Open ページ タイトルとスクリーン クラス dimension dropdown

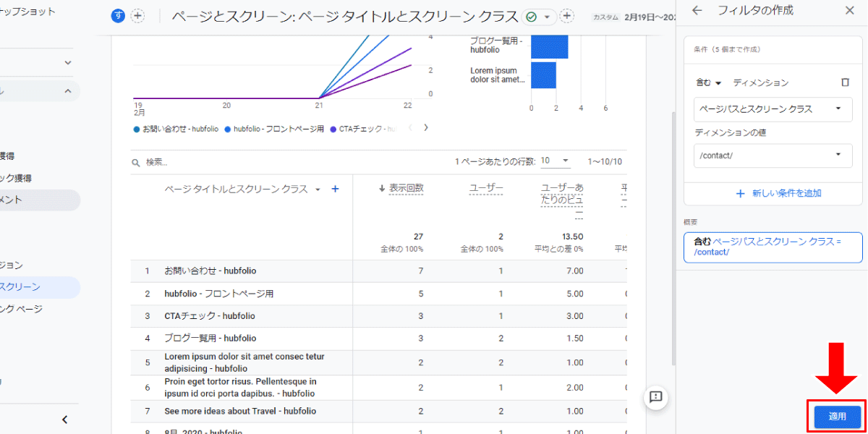[x=242, y=190]
